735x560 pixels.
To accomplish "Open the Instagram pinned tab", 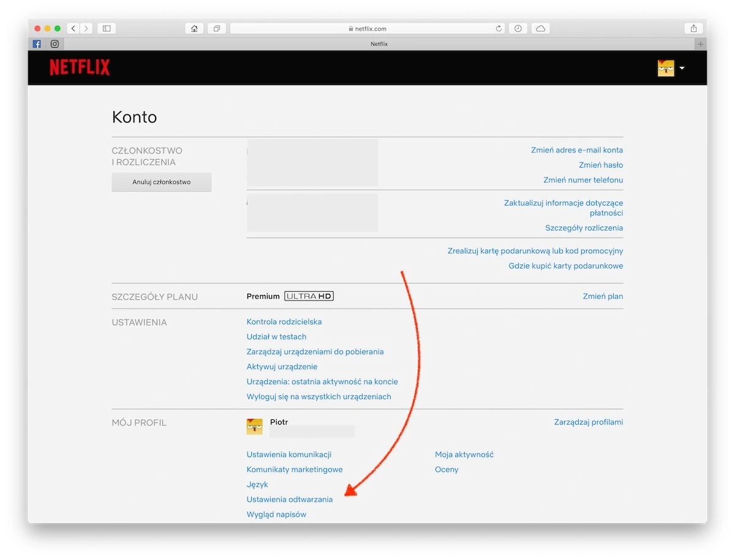I will [55, 44].
